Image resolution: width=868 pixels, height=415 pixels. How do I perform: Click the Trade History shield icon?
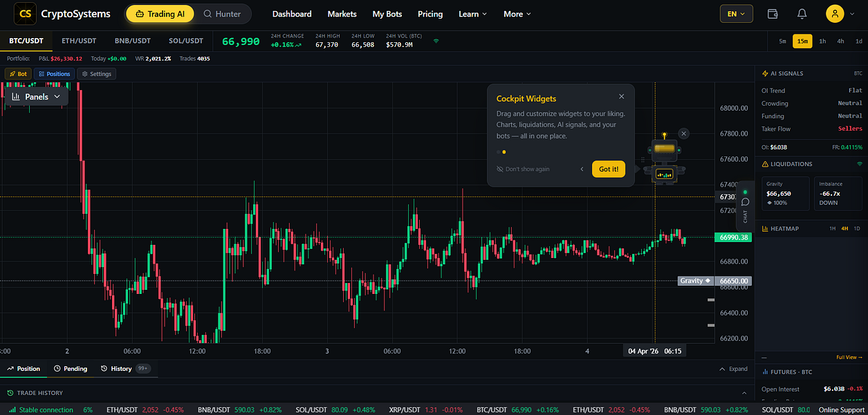click(10, 393)
